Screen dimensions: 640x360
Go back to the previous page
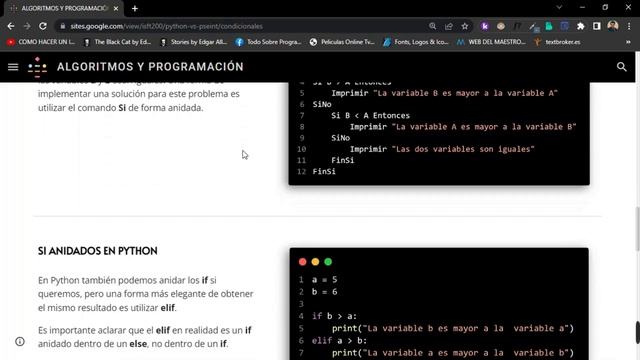11,26
